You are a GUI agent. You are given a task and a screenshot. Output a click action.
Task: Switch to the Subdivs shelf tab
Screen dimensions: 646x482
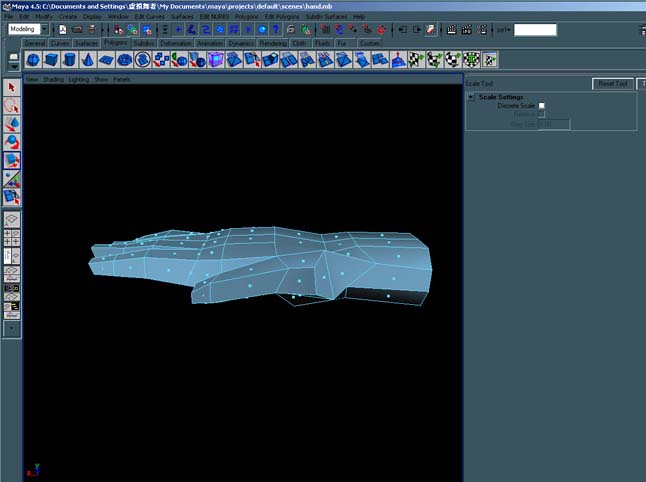point(144,43)
